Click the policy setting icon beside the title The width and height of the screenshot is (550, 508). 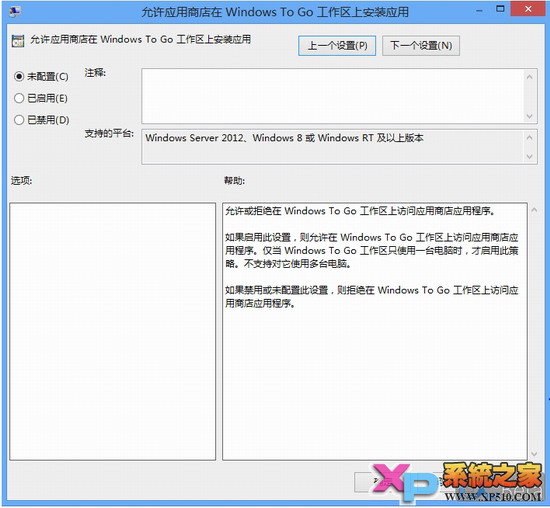click(18, 41)
